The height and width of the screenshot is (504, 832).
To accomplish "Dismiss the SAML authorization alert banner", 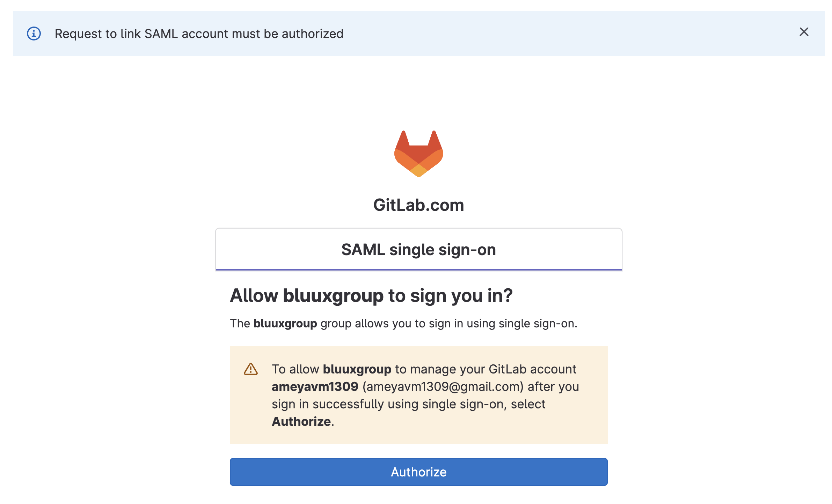I will pos(804,32).
